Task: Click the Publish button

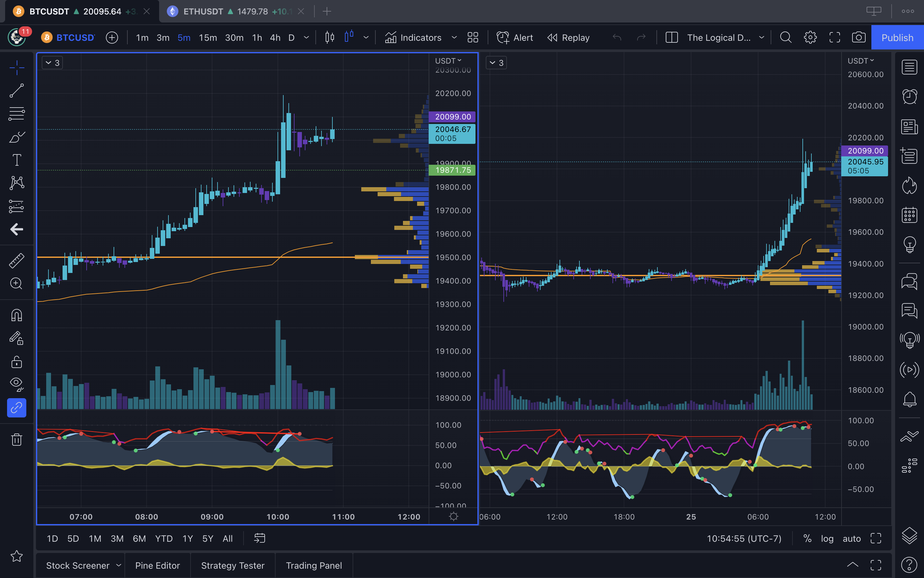Action: (897, 38)
